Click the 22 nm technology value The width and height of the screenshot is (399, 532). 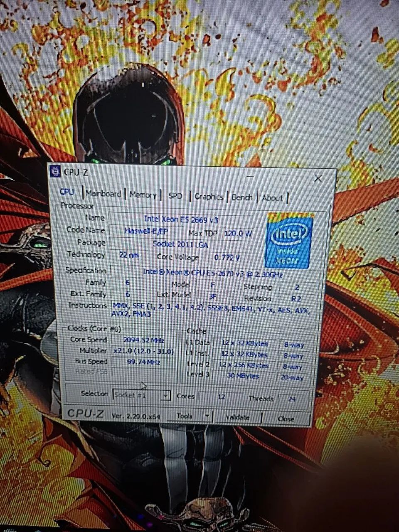(128, 255)
